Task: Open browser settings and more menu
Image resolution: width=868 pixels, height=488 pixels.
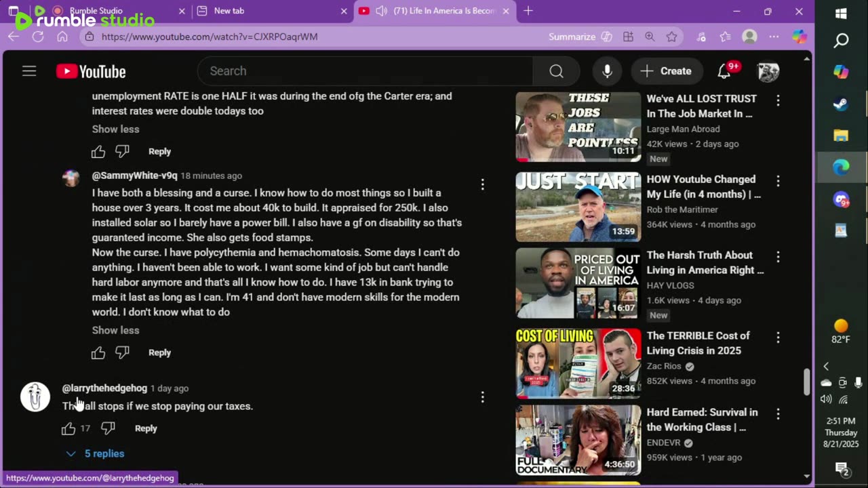Action: pos(774,37)
